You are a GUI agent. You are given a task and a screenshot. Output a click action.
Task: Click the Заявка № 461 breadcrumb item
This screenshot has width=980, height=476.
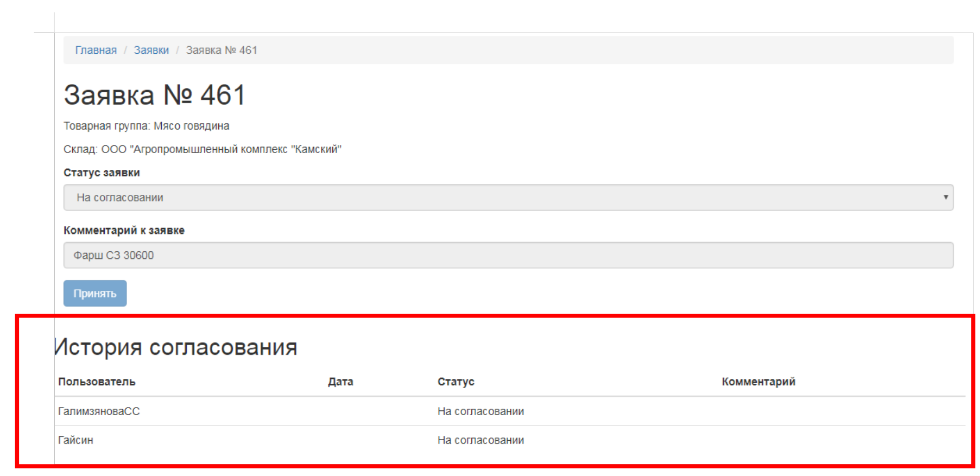[x=221, y=50]
